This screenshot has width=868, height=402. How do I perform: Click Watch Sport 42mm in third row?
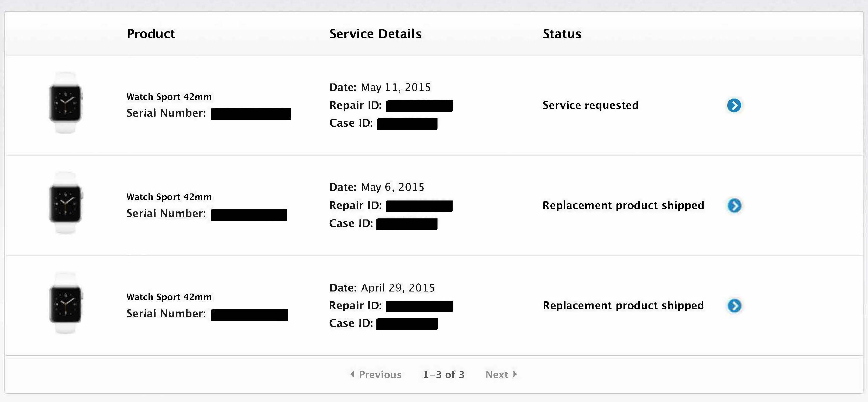click(169, 297)
